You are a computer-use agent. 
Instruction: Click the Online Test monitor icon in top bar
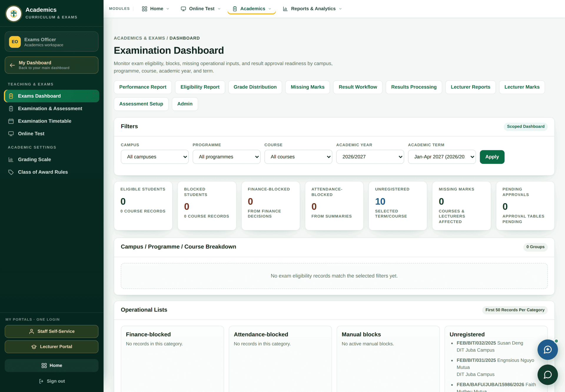pyautogui.click(x=183, y=9)
